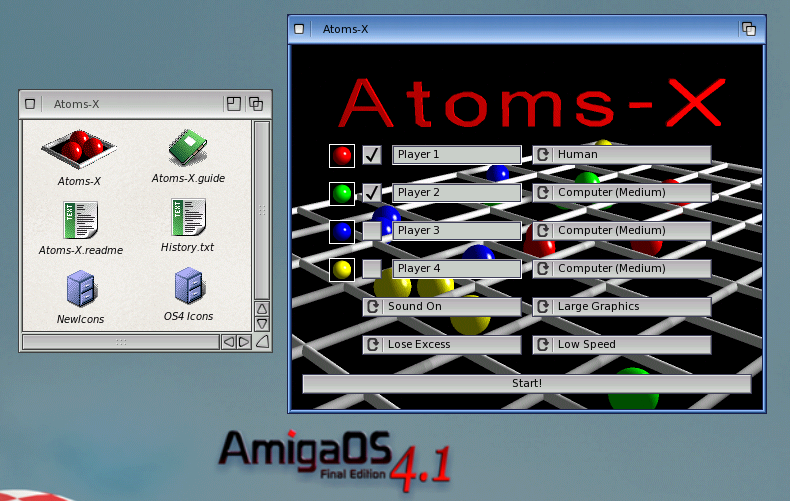The height and width of the screenshot is (501, 790).
Task: Open the Atoms-X game icon
Action: pyautogui.click(x=78, y=150)
